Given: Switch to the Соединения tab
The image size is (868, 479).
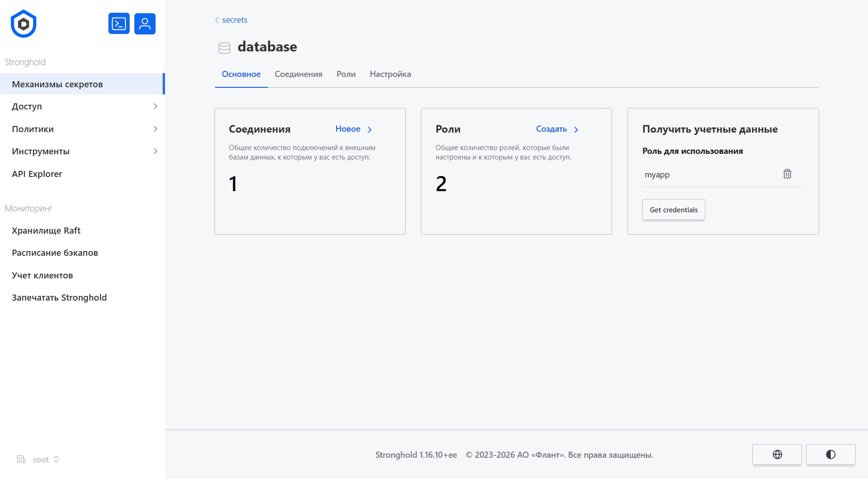Looking at the screenshot, I should [x=298, y=74].
